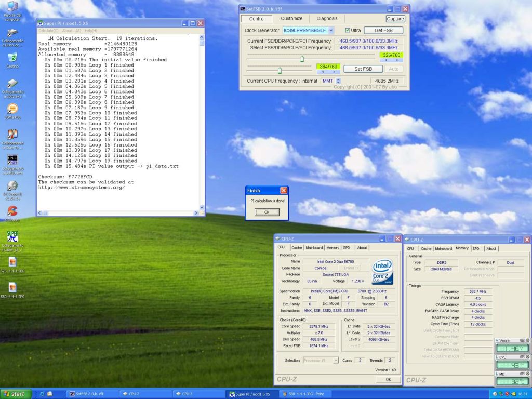The width and height of the screenshot is (532, 399).
Task: Switch to 580 4-4-4.JPG - Paint taskbar button
Action: coord(304,394)
